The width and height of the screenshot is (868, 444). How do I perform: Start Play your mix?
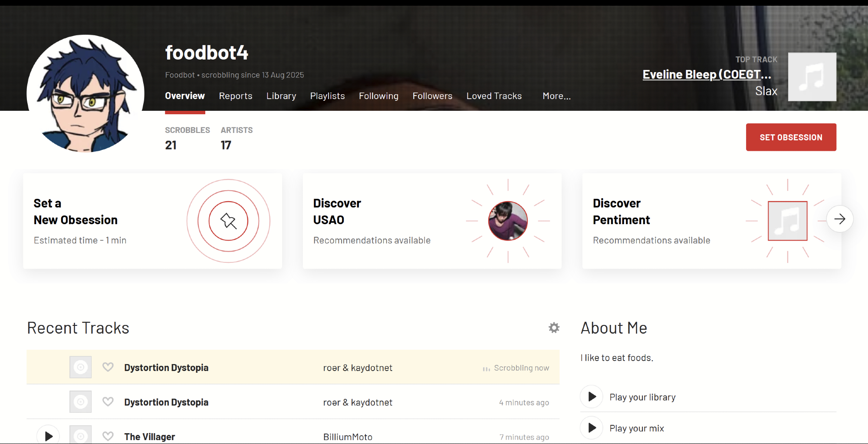click(592, 428)
